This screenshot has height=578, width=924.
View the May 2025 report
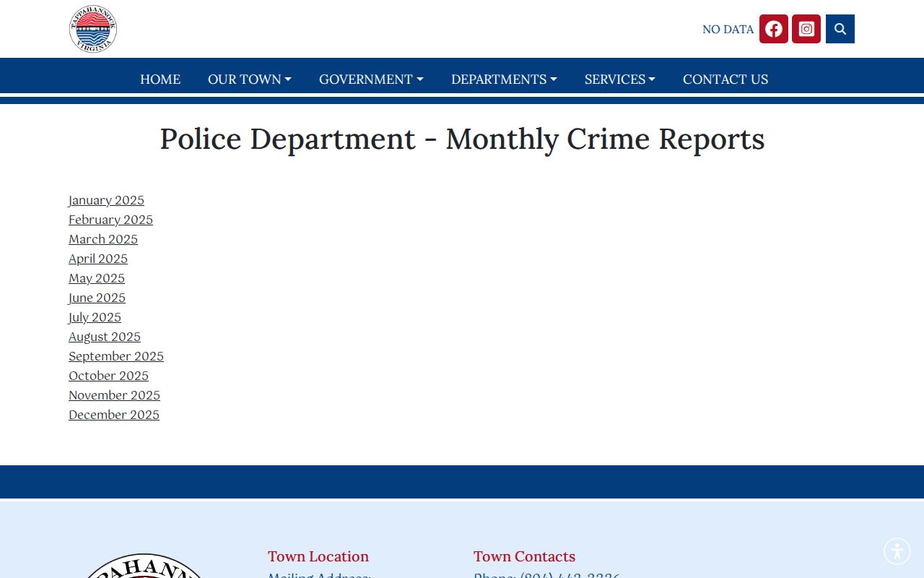97,278
